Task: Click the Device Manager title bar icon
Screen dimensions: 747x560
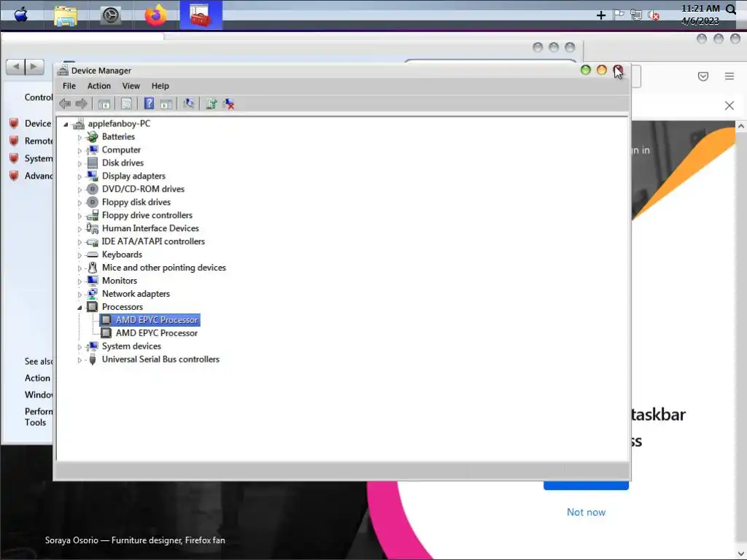Action: click(63, 71)
